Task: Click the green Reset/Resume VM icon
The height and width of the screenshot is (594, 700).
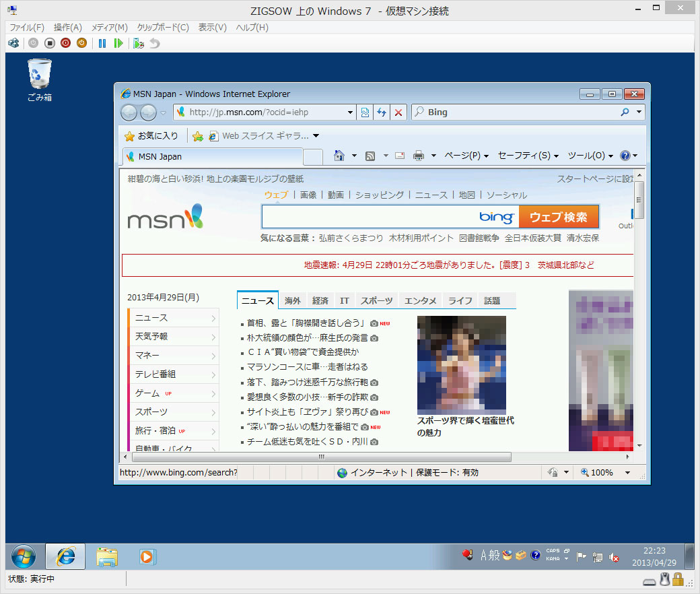Action: 118,43
